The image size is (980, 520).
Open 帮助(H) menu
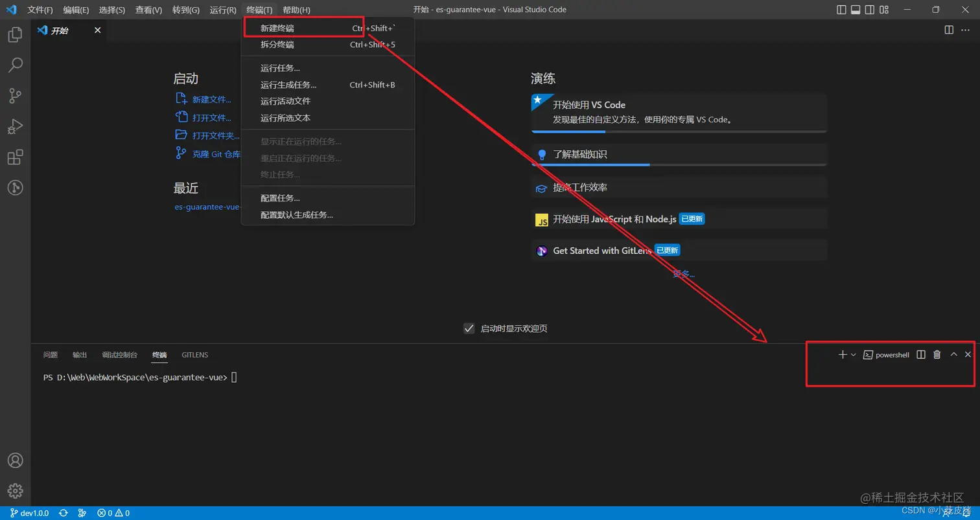[296, 10]
